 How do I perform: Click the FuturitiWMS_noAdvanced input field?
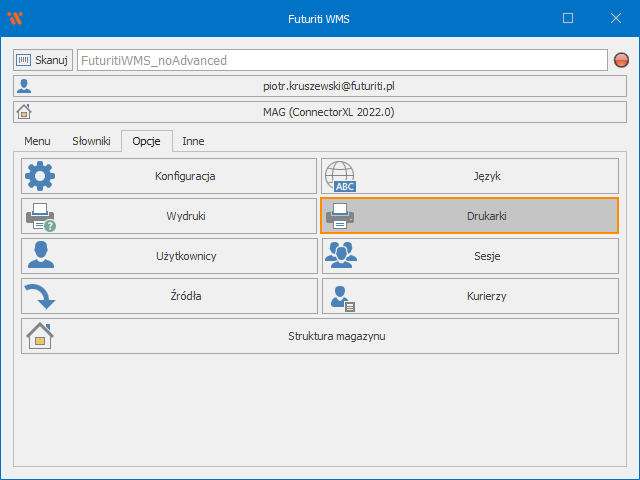340,60
